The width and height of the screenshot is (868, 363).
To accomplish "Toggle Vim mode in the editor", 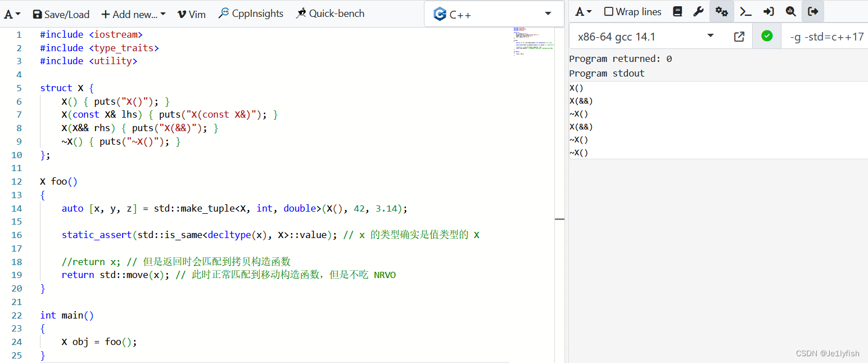I will point(191,14).
